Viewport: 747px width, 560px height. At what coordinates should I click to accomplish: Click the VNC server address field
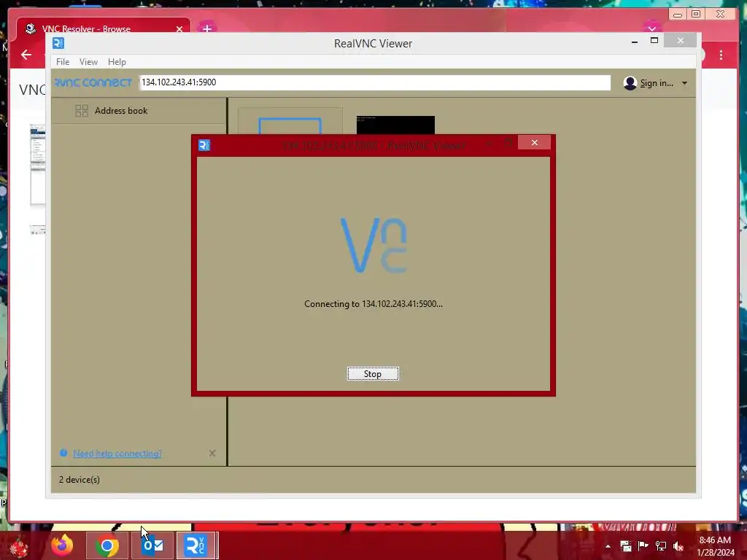tap(374, 82)
